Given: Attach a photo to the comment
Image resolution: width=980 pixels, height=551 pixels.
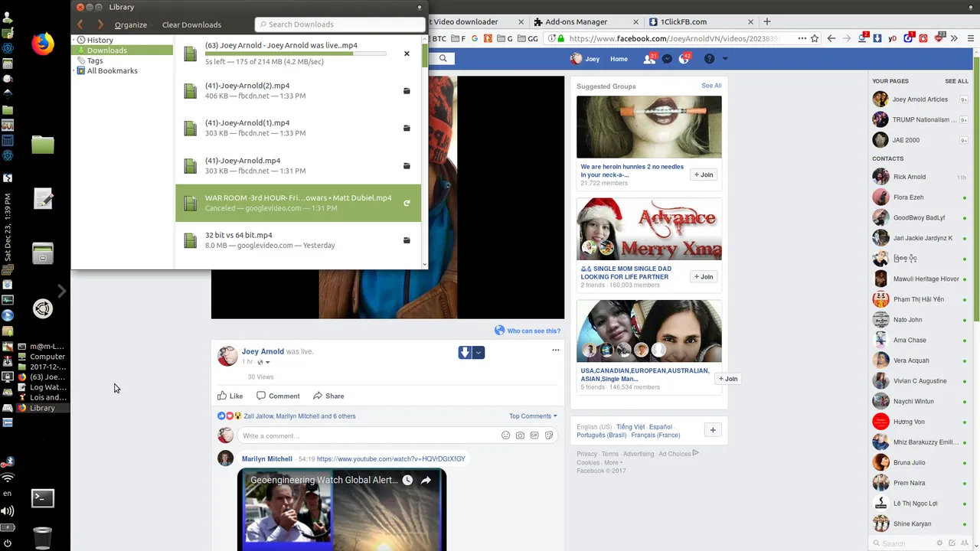Looking at the screenshot, I should point(520,435).
